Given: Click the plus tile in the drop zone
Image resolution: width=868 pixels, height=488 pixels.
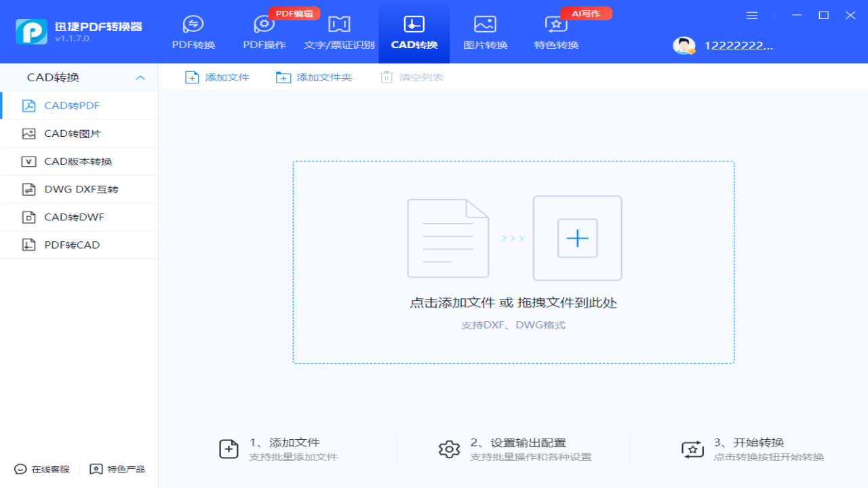Looking at the screenshot, I should pyautogui.click(x=577, y=238).
